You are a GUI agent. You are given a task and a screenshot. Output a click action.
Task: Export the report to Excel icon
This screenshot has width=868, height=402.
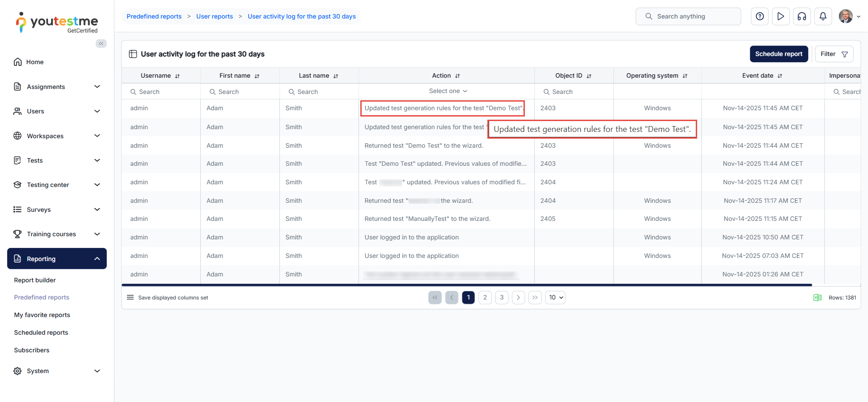(817, 298)
